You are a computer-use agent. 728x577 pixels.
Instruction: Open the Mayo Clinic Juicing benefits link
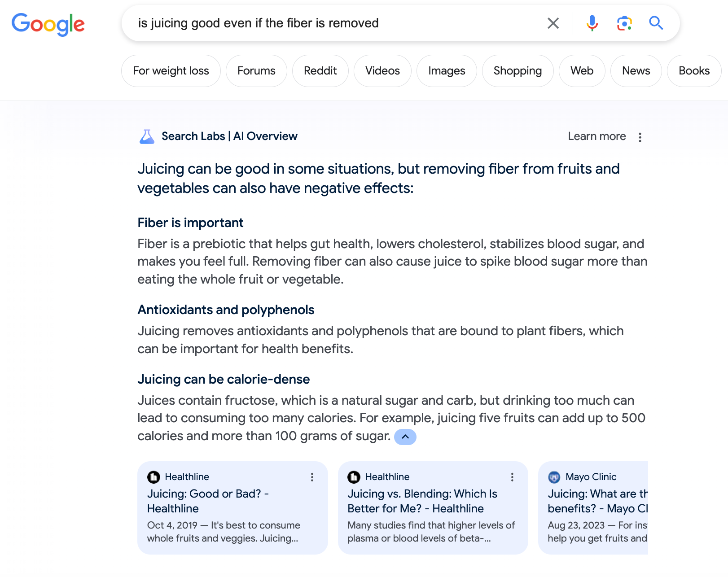598,501
